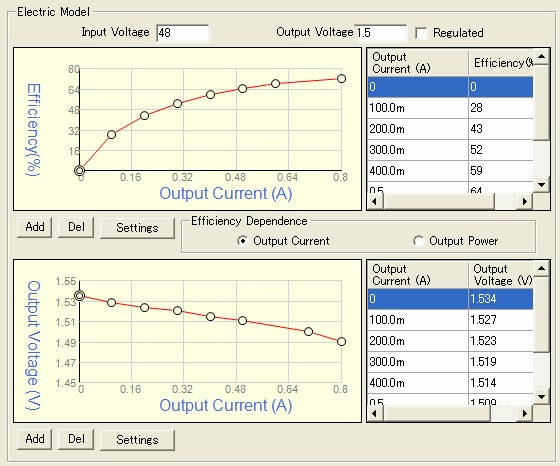Select the 300.0m row with efficiency 52
The image size is (560, 466).
point(450,150)
